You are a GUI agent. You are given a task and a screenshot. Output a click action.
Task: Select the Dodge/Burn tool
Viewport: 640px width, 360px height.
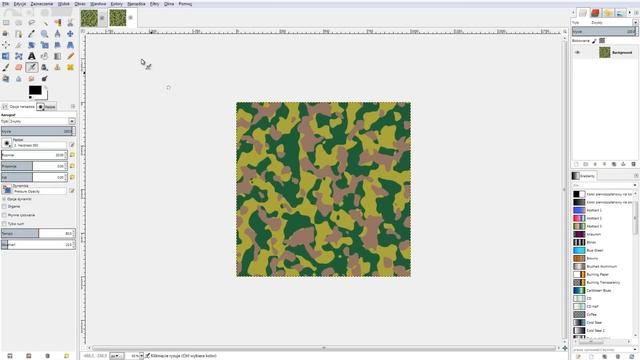point(44,78)
